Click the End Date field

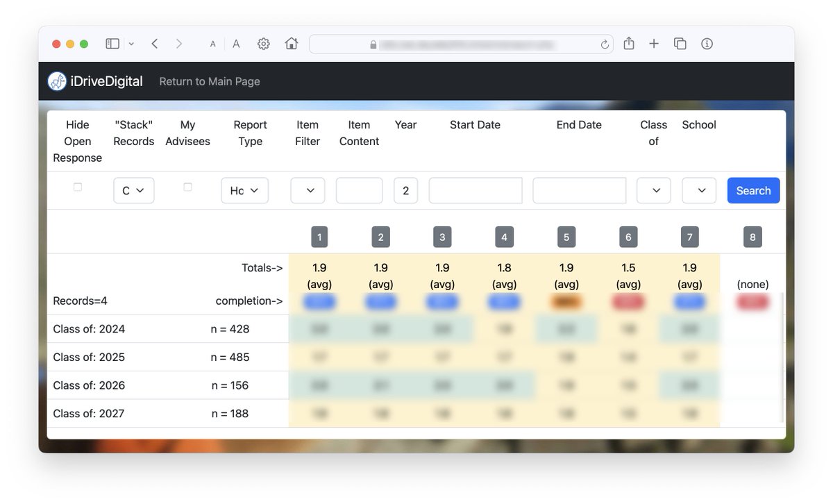[580, 190]
